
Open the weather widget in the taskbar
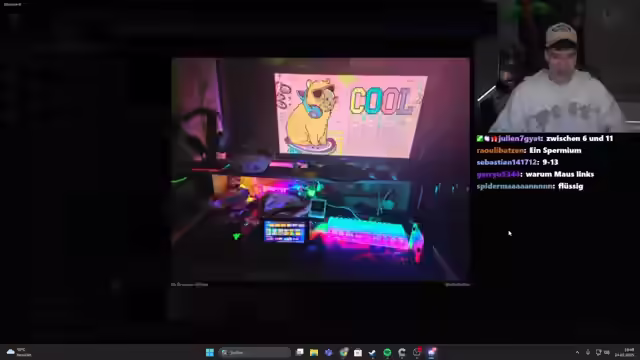[19, 352]
